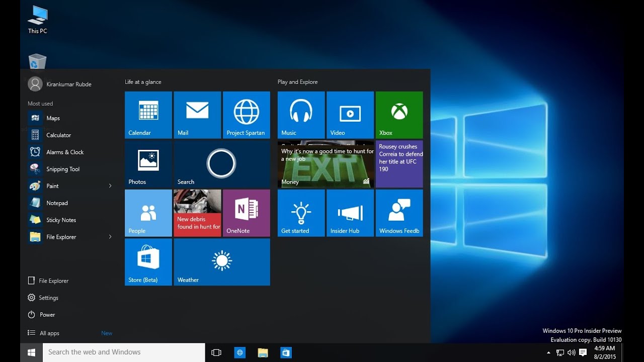Expand File Explorer jump list arrow

[x=110, y=237]
